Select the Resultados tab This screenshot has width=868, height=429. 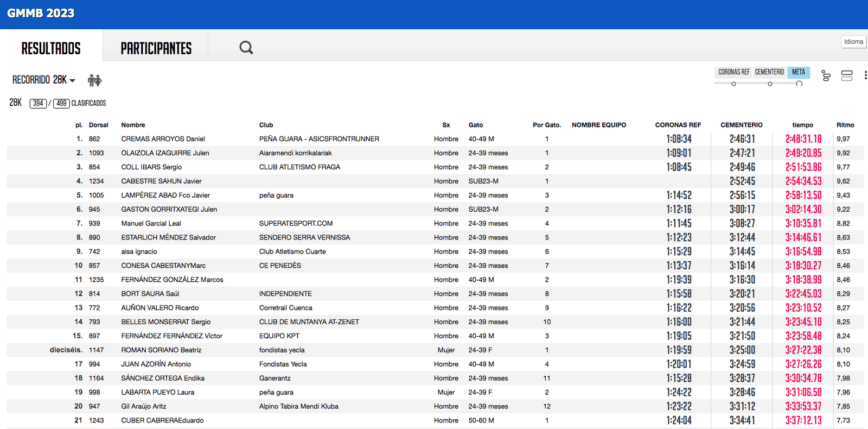tap(51, 48)
